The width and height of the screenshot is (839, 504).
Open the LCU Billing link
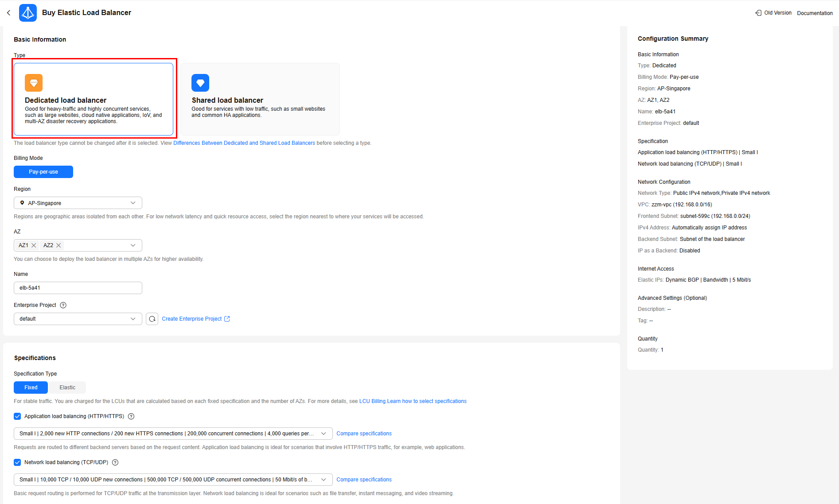pos(372,401)
